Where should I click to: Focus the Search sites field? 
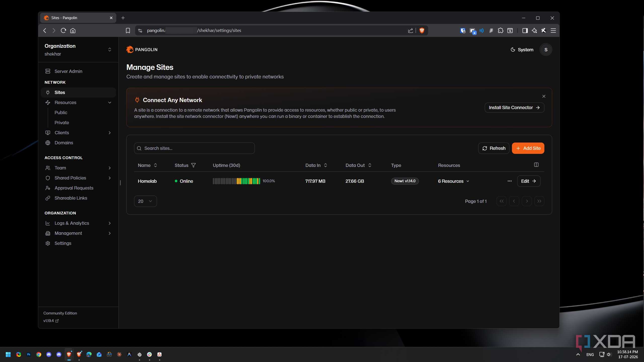click(x=194, y=148)
